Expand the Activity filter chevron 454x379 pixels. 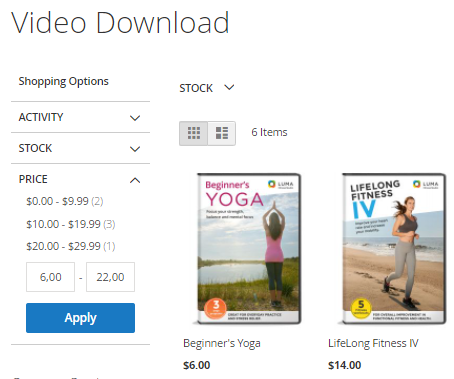[x=135, y=118]
